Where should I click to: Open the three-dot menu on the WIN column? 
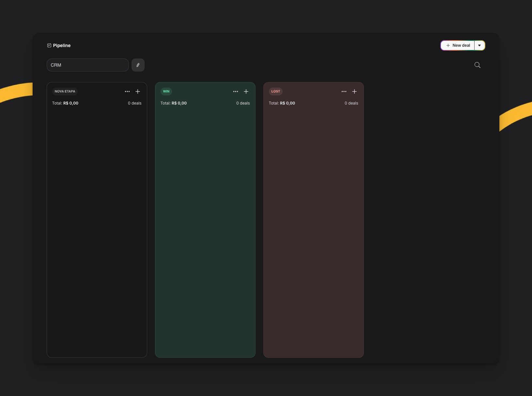point(236,91)
